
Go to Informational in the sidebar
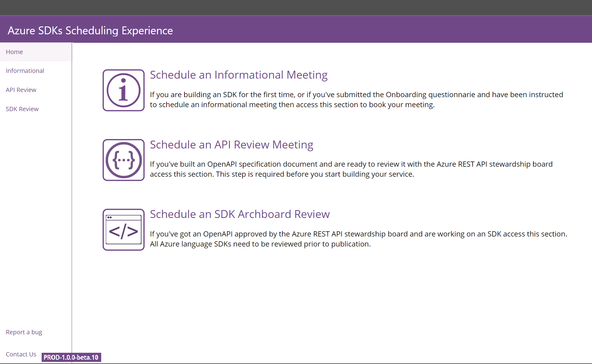pos(25,71)
